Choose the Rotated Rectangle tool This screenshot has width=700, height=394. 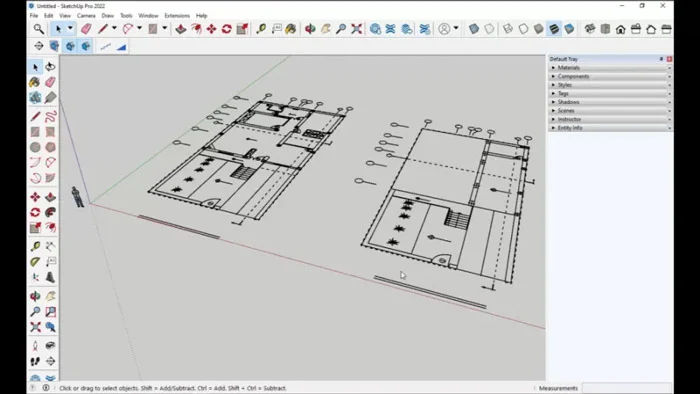click(x=50, y=132)
